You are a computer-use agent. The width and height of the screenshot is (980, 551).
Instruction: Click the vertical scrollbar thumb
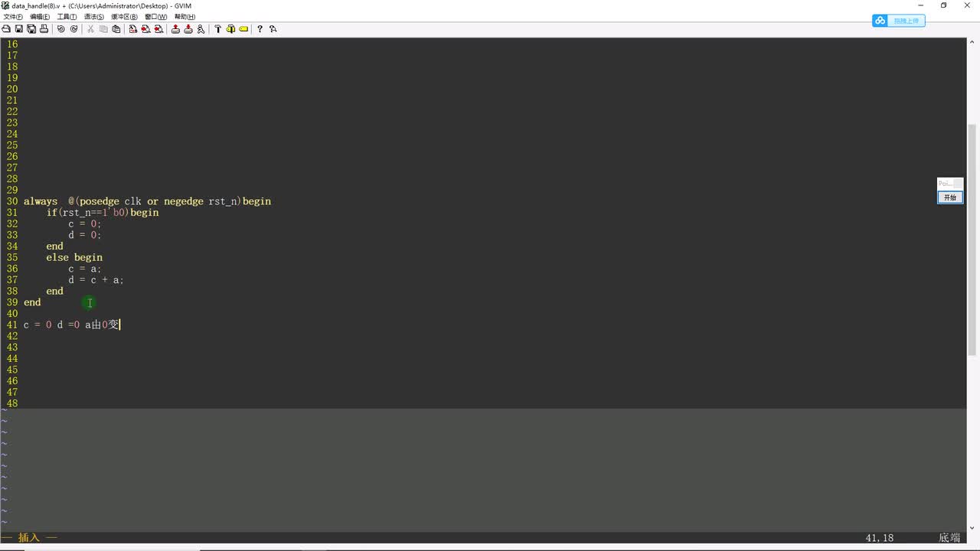972,240
